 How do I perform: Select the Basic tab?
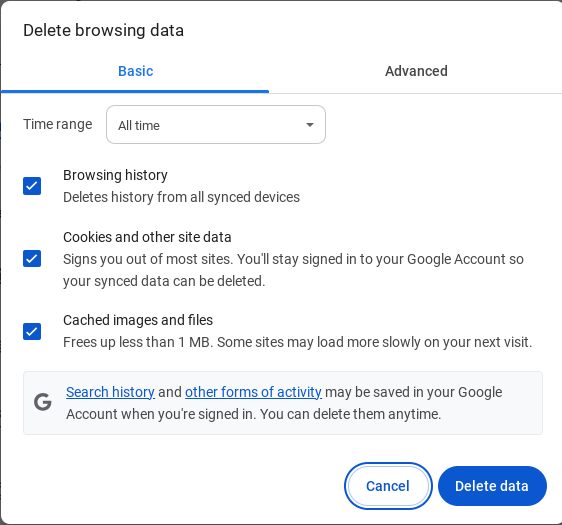coord(135,71)
